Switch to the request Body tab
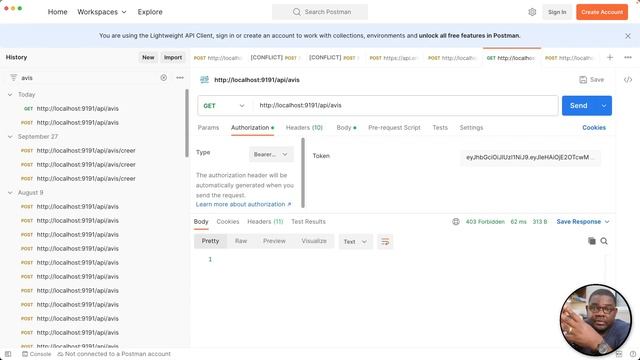This screenshot has width=640, height=360. point(346,128)
